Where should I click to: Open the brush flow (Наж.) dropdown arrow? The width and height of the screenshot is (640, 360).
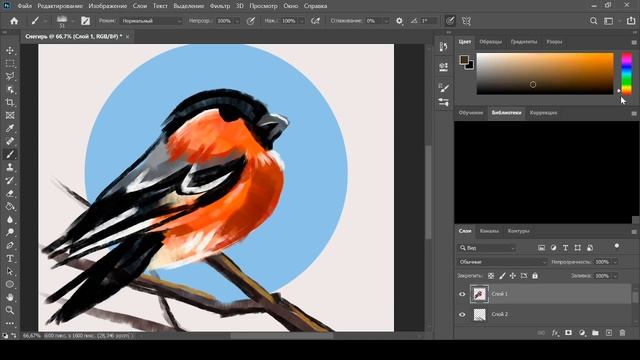pyautogui.click(x=301, y=21)
